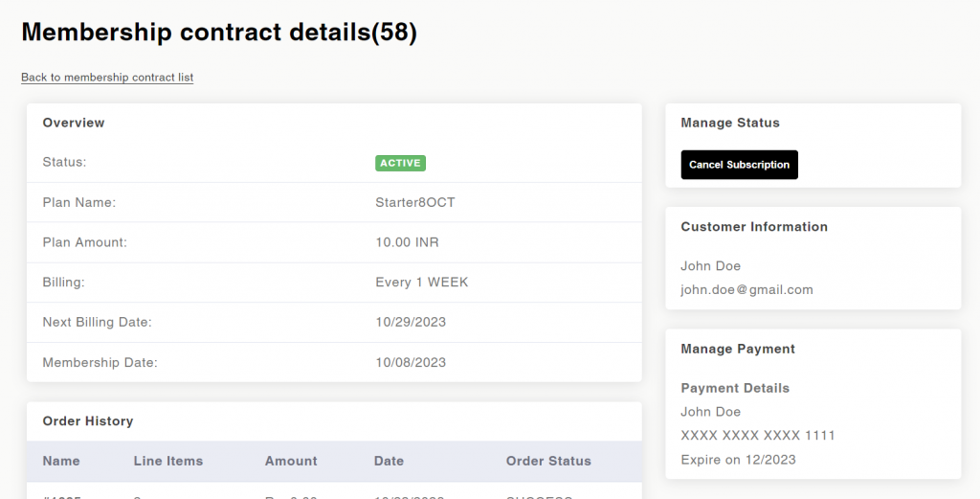The height and width of the screenshot is (499, 980).
Task: Click John Doe under Customer Information
Action: click(711, 266)
